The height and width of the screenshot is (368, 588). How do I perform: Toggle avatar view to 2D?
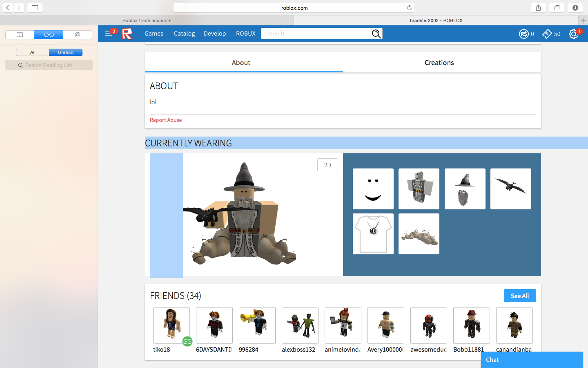tap(327, 165)
